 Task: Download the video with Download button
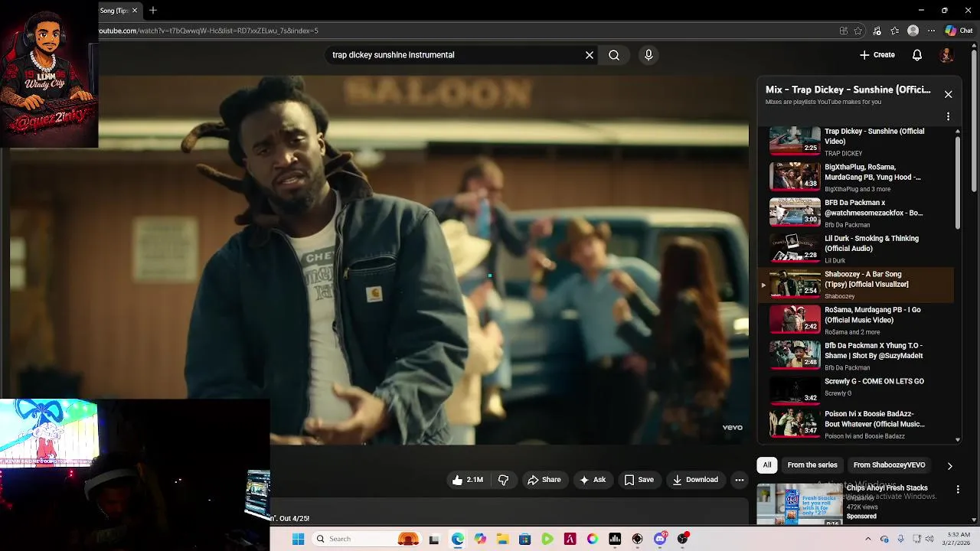695,480
